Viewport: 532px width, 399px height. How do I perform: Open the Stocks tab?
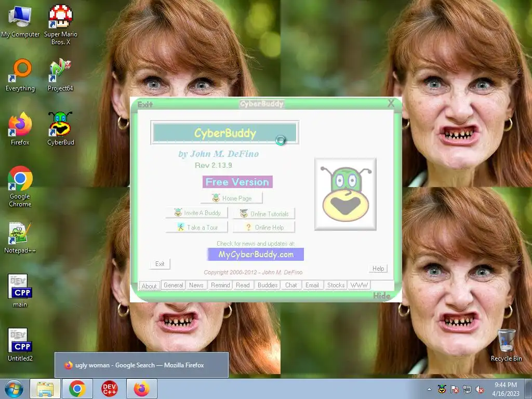tap(336, 285)
